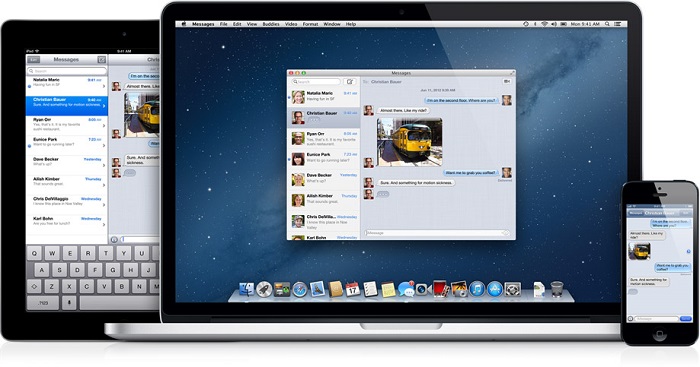The height and width of the screenshot is (367, 700).
Task: Select Natalia Maric conversation in Mac Messages
Action: tap(324, 96)
